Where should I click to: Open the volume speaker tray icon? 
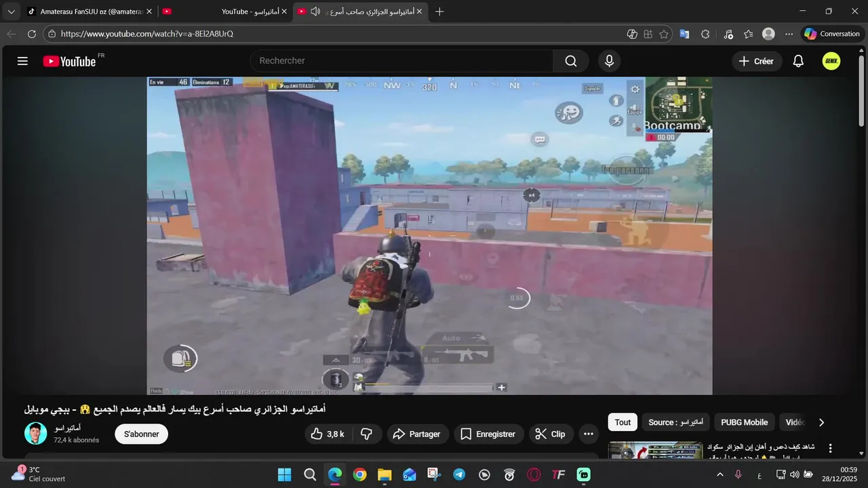pos(795,475)
